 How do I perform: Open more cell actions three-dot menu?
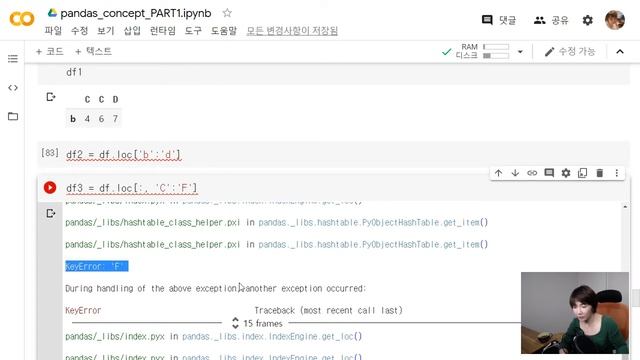tap(616, 173)
